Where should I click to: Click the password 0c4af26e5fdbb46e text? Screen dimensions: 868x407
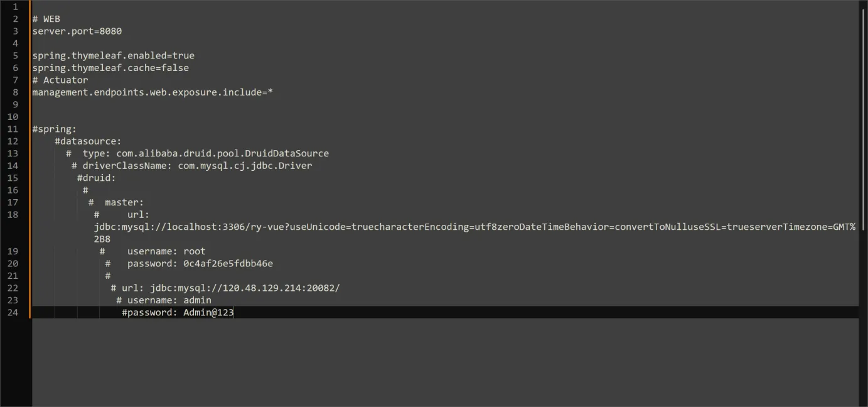coord(228,264)
